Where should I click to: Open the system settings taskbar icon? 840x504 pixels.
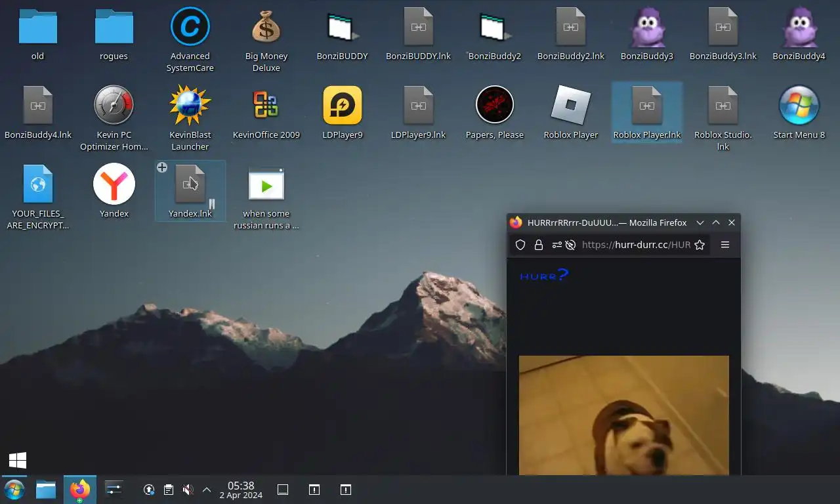[114, 490]
